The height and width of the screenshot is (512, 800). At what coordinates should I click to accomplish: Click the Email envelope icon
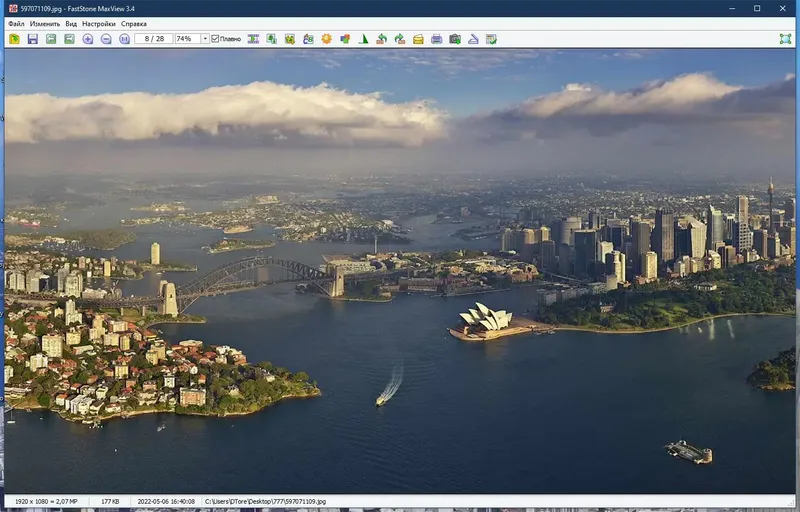click(x=418, y=39)
